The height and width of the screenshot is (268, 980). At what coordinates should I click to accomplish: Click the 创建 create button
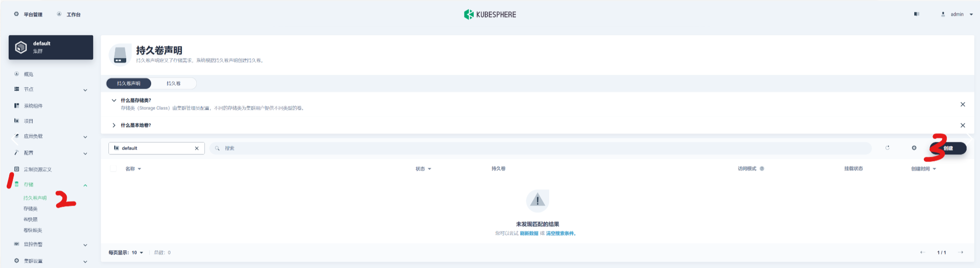pos(948,148)
